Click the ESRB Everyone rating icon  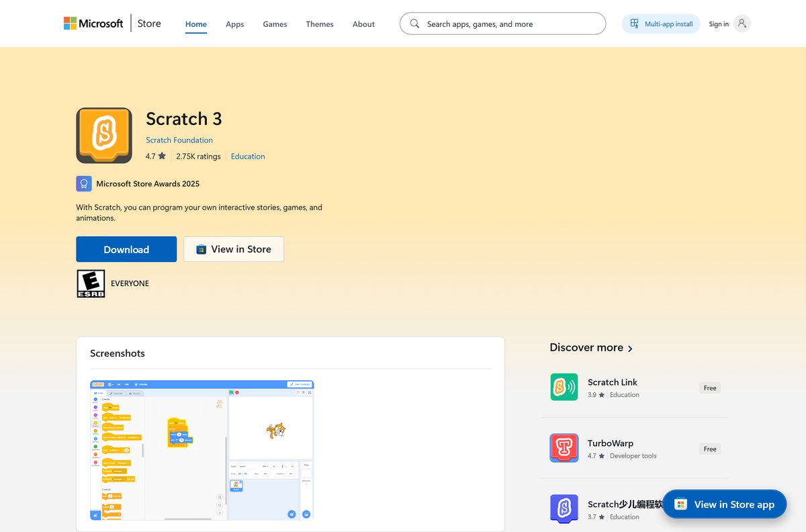(x=91, y=283)
